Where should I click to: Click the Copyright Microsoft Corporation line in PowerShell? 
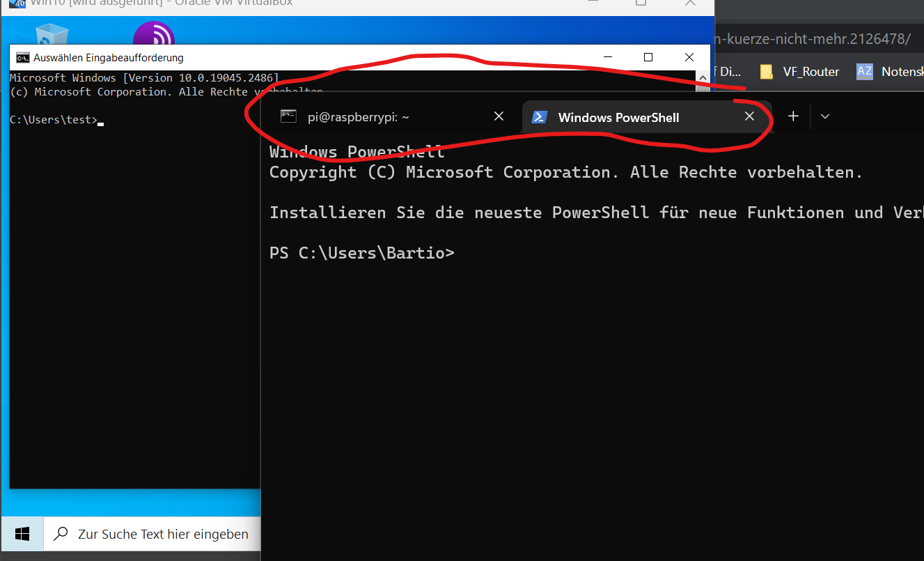[x=565, y=172]
